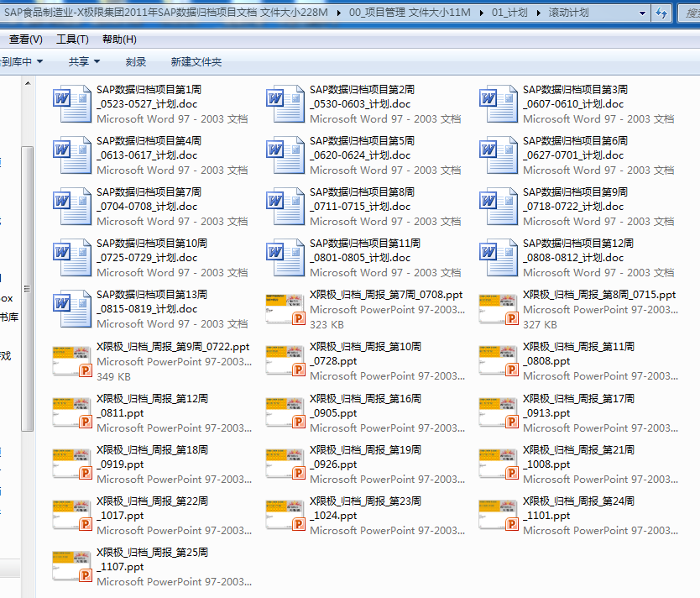
Task: Select PowerPoint thumbnail of 周报_第11周_0808.ppt
Action: click(x=499, y=361)
